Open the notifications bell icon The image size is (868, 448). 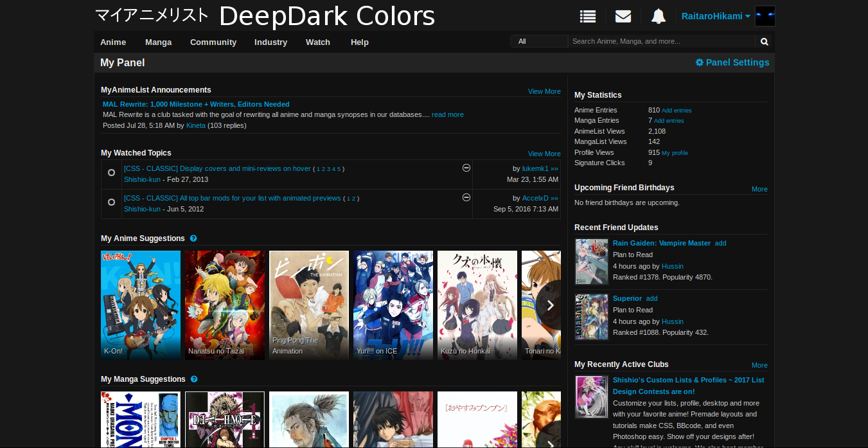click(x=658, y=16)
